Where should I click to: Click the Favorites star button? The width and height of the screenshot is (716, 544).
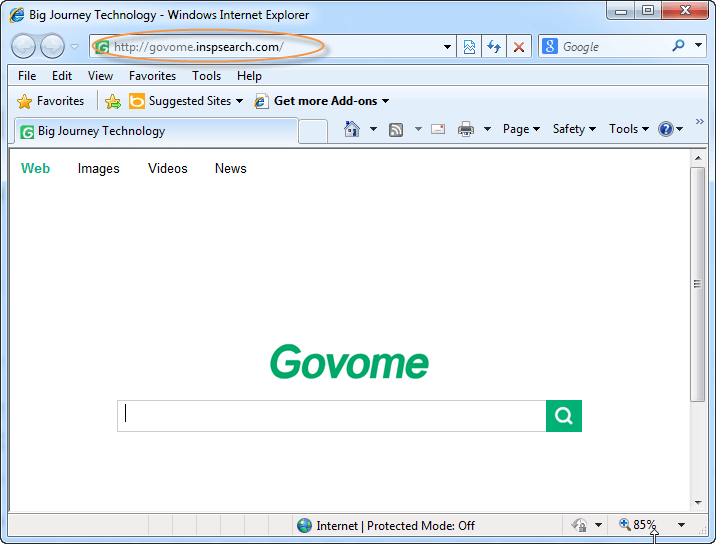coord(50,101)
